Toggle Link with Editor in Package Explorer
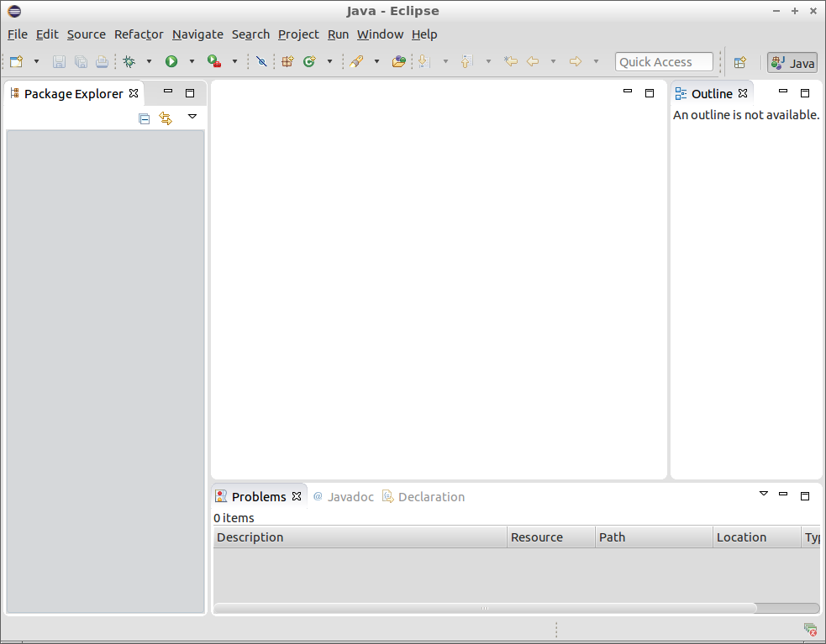This screenshot has width=826, height=644. (166, 118)
